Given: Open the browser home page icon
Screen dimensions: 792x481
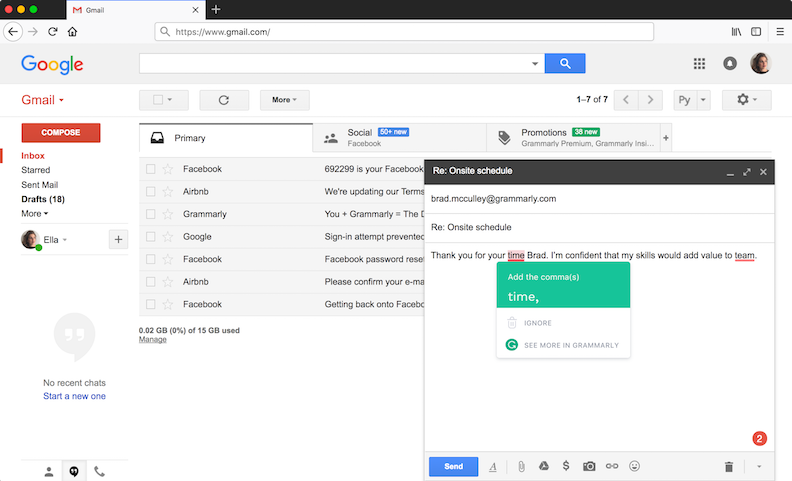Looking at the screenshot, I should point(72,31).
